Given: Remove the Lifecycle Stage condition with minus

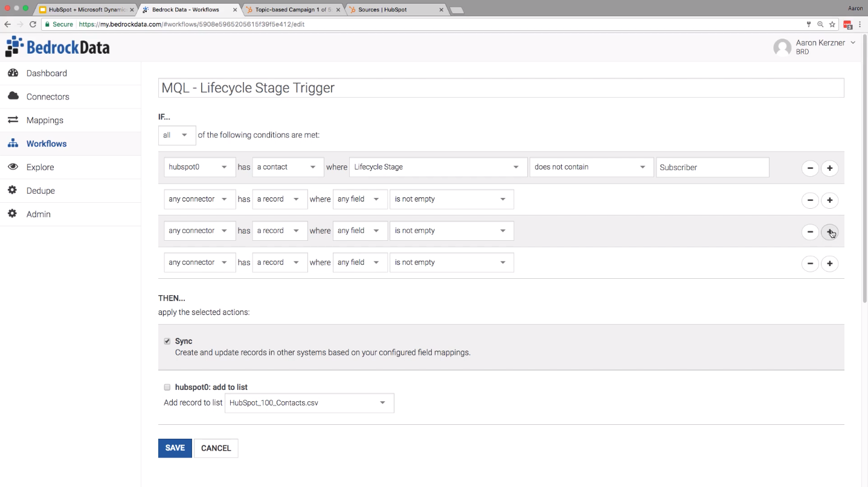Looking at the screenshot, I should 810,168.
